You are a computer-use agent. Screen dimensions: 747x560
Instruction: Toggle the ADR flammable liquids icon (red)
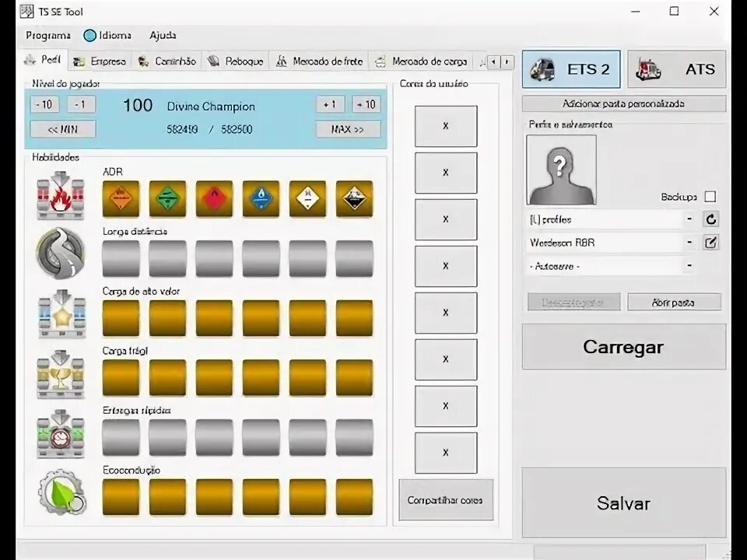coord(215,198)
